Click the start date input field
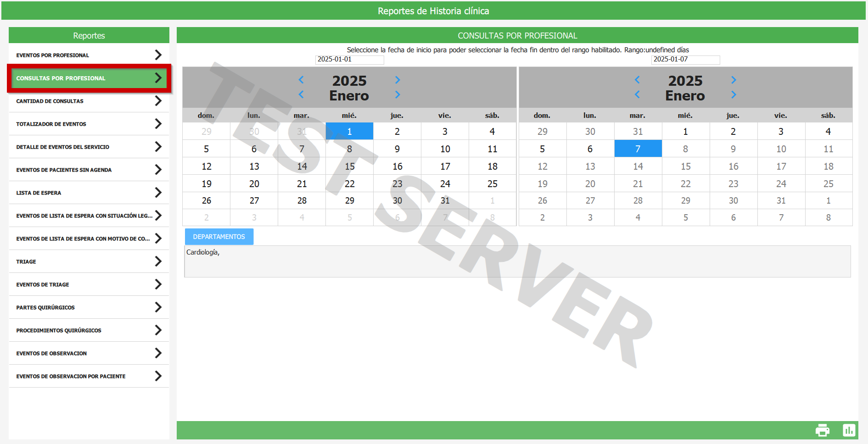Image resolution: width=868 pixels, height=444 pixels. click(349, 60)
